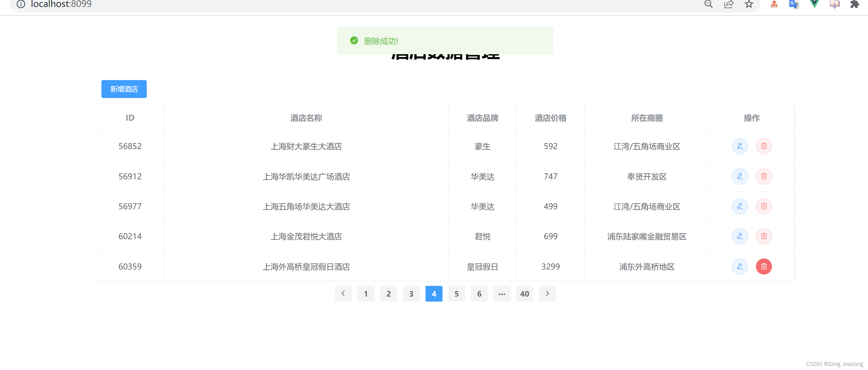Click area cell 浦东外高桥地区
This screenshot has height=370, width=868.
click(647, 267)
